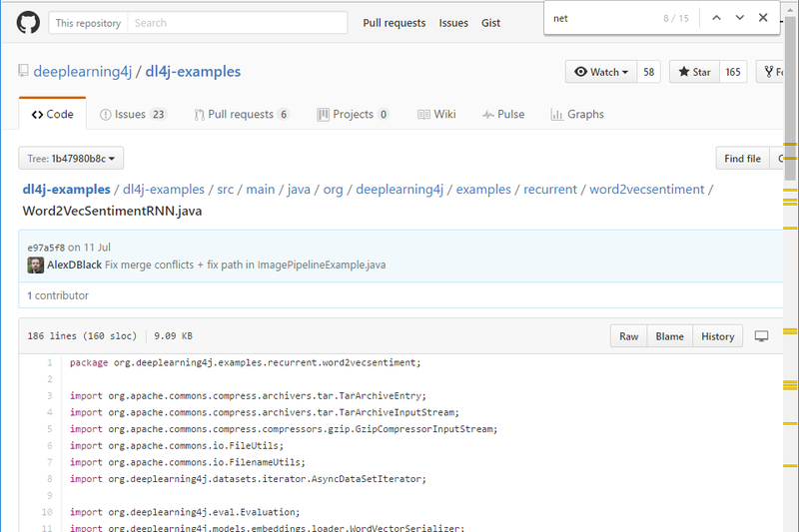Focus the repository search field
799x532 pixels.
point(237,23)
